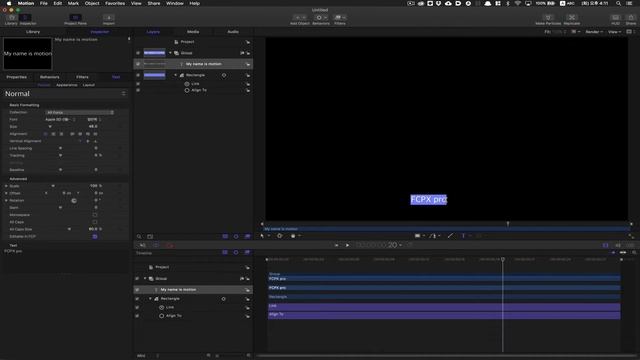Open the Properties inspector tab
Viewport: 640px width, 360px height.
pyautogui.click(x=16, y=77)
